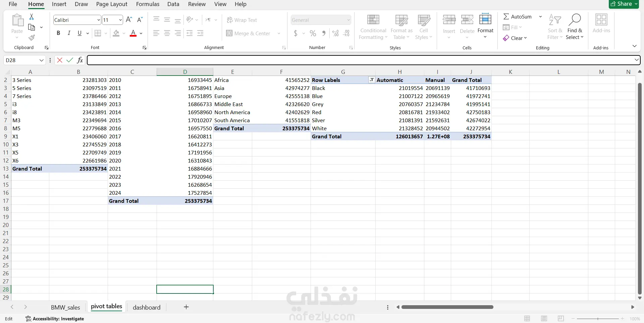This screenshot has height=323, width=644.
Task: Open the General number format dropdown
Action: point(348,20)
